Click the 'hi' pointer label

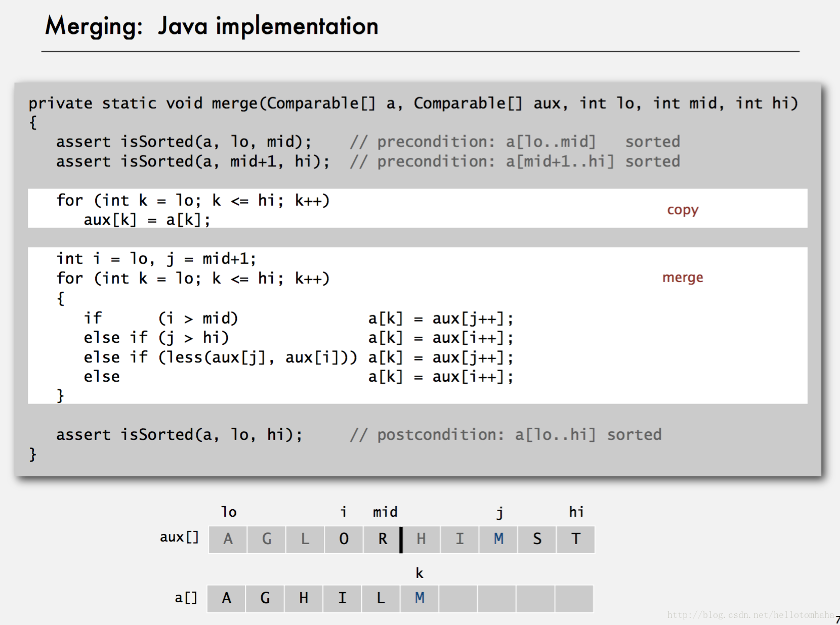(x=576, y=512)
